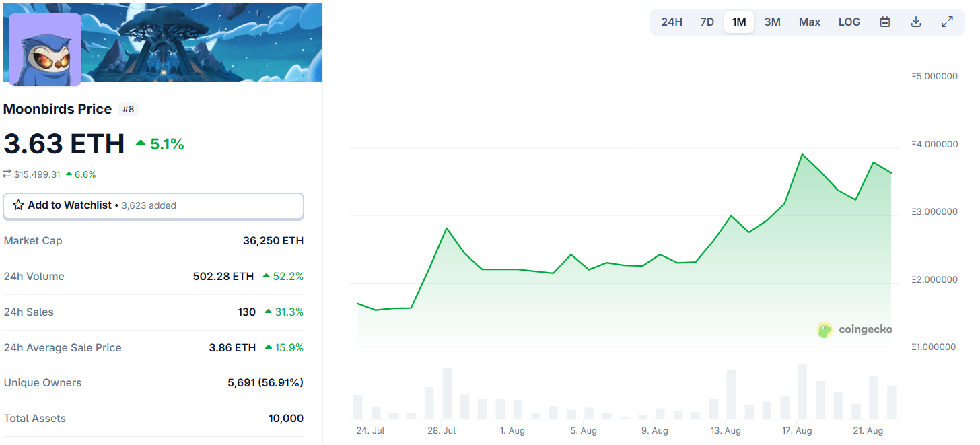Screen dimensions: 980x445
Task: Click the CoinGecko logo watermark
Action: point(855,329)
